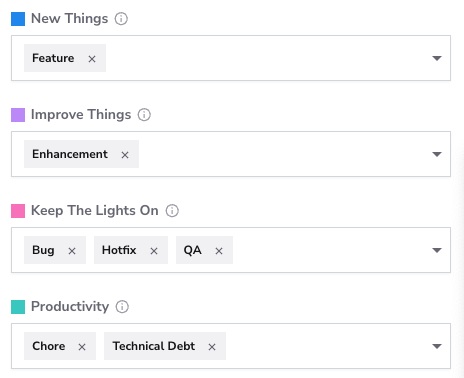The image size is (464, 378).
Task: Show the Productivity info icon details
Action: tap(122, 307)
